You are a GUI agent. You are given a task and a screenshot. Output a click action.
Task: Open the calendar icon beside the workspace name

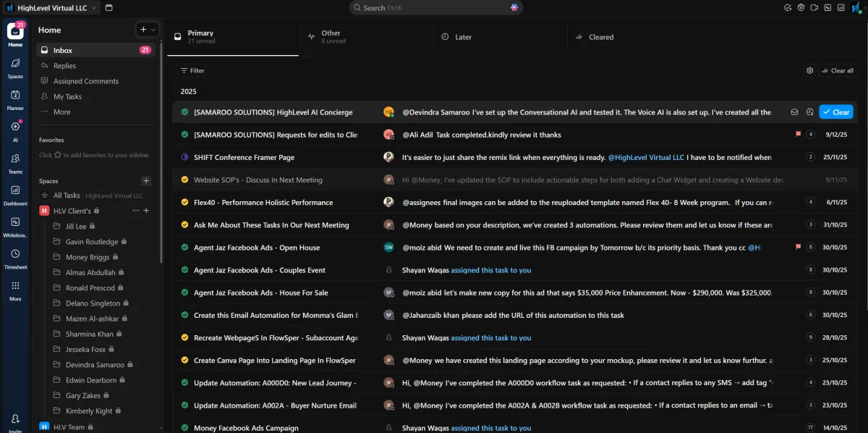pyautogui.click(x=109, y=8)
